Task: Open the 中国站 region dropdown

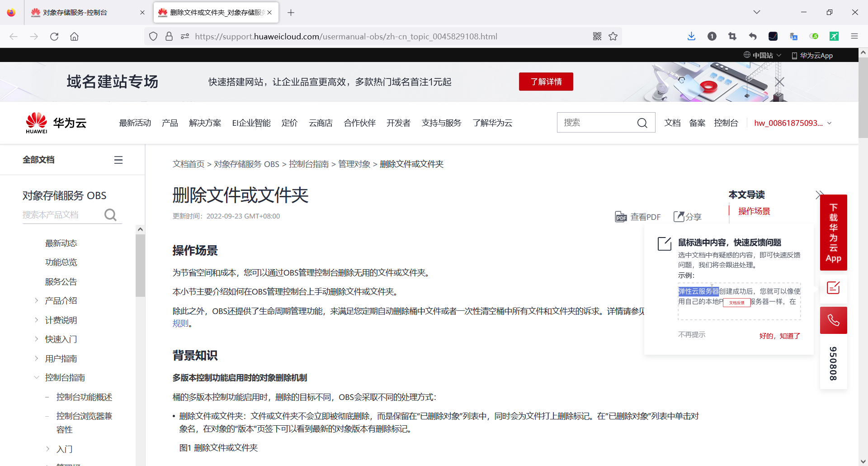Action: pos(763,55)
